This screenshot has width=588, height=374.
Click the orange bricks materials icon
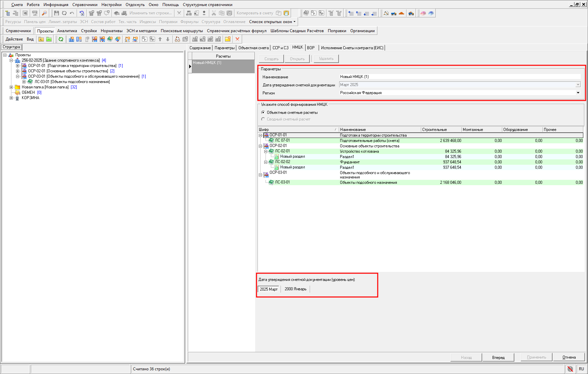[401, 13]
